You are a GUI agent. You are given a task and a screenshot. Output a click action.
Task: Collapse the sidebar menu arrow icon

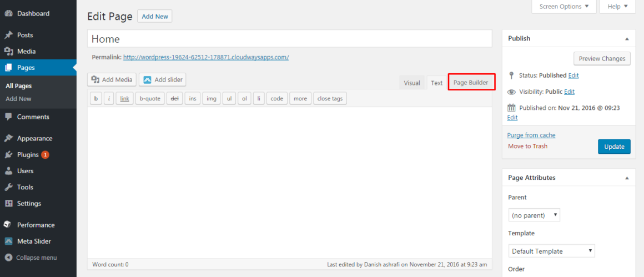[8, 258]
